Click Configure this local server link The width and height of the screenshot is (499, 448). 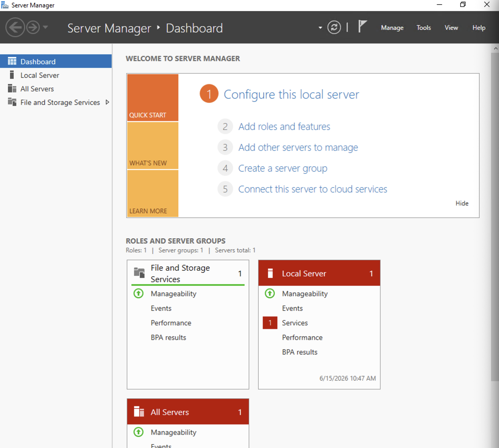click(x=291, y=94)
